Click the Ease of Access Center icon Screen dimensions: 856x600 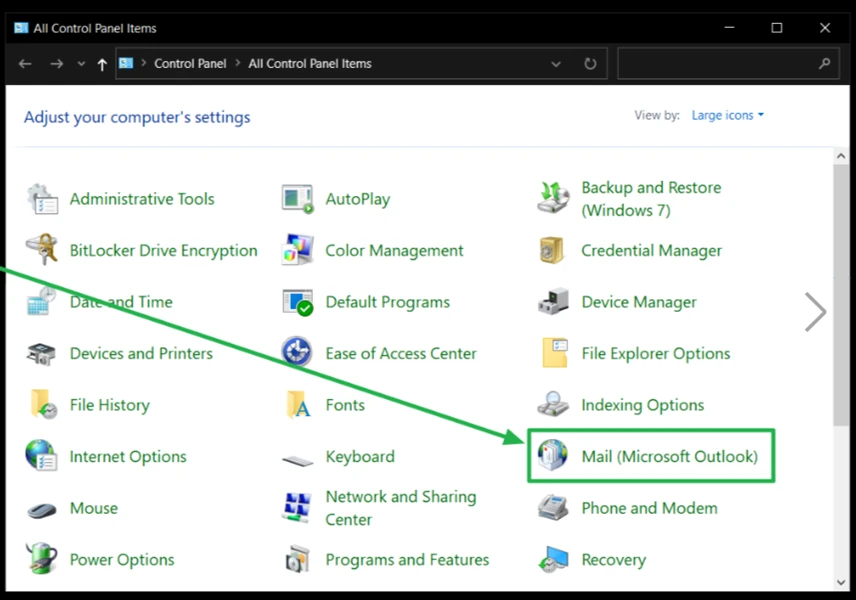point(297,353)
